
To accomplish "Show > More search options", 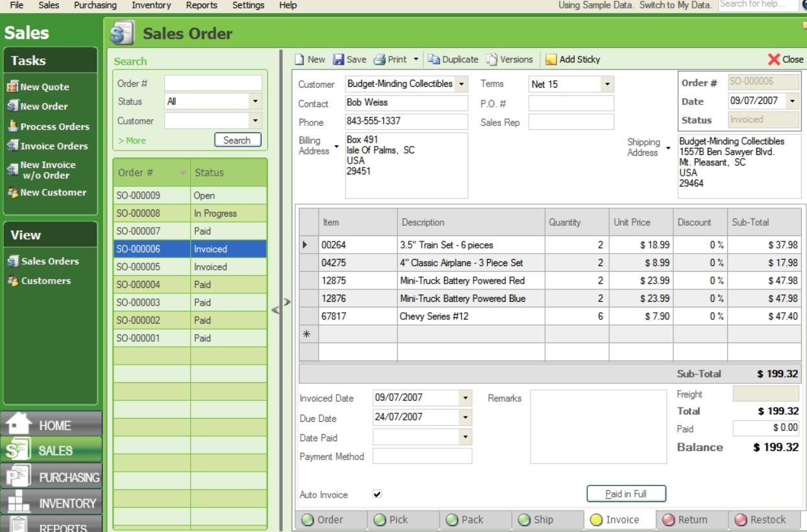I will click(132, 141).
